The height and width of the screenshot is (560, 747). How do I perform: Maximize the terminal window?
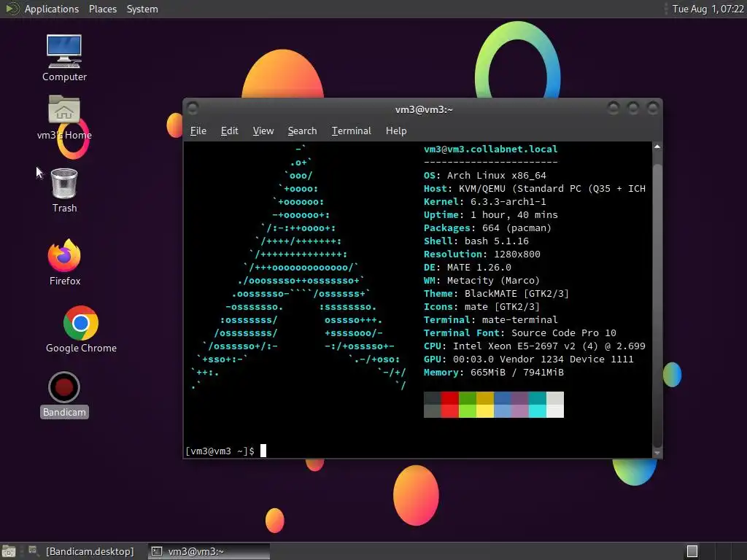click(x=632, y=109)
